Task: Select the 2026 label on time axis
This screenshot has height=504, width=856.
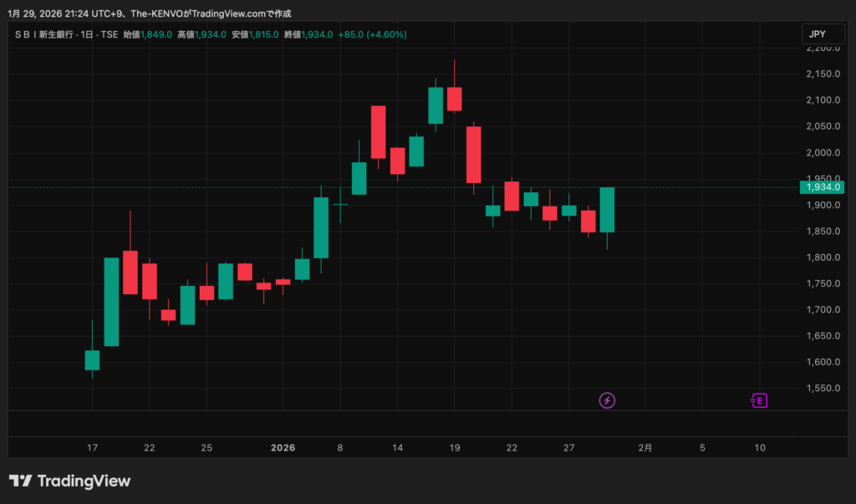Action: (x=283, y=448)
